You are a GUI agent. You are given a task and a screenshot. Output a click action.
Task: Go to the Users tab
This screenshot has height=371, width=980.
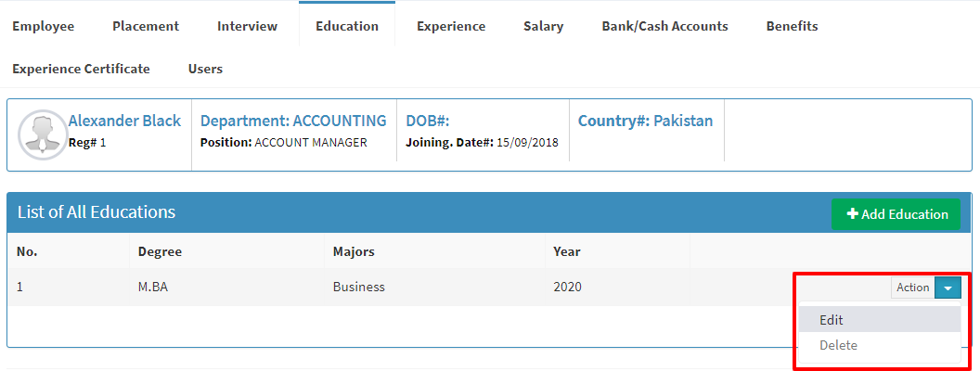[x=205, y=69]
